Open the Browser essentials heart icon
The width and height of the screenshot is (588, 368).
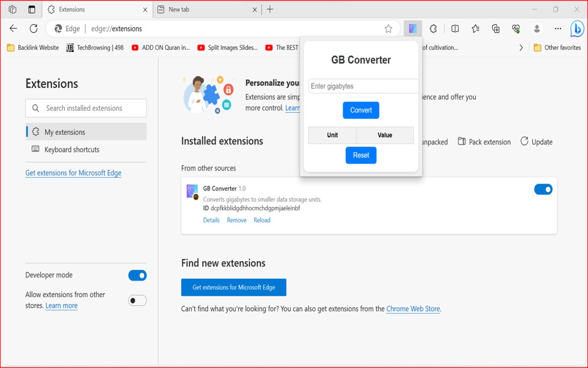coord(516,28)
